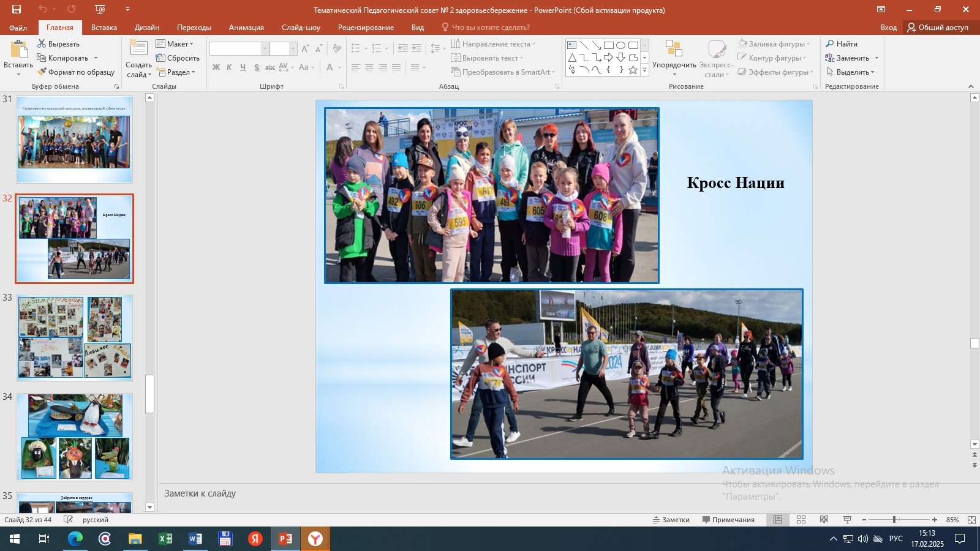Screen dimensions: 980x551
Task: Select the star shape in shapes gallery
Action: [x=633, y=70]
